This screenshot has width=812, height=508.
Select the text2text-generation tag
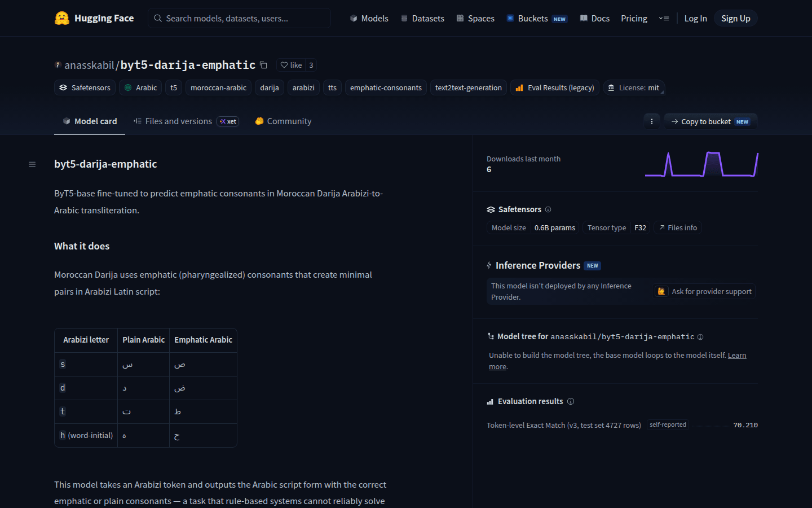tap(468, 87)
